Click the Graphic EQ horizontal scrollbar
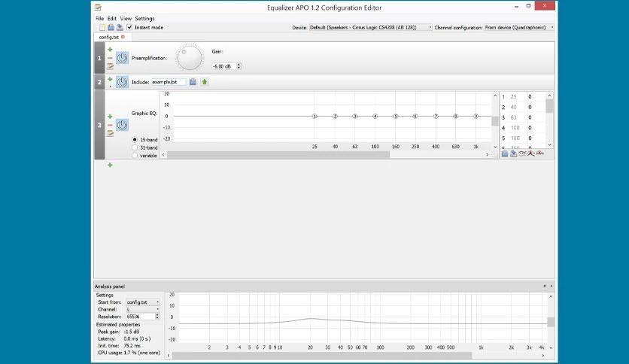Viewport: 629px width, 364px height. [x=278, y=155]
